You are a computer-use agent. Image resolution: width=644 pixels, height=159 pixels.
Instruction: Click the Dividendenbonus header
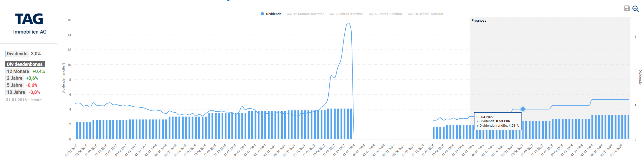25,64
